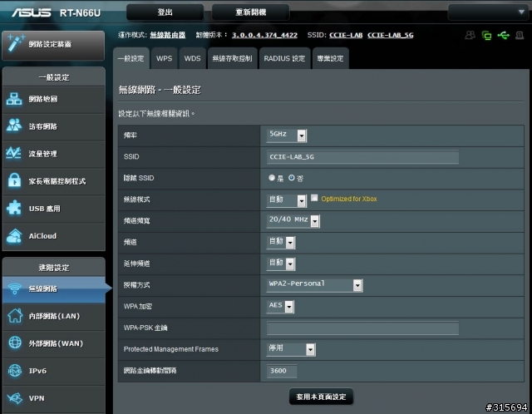This screenshot has height=414, width=532.
Task: Click the 重新開機 reboot button
Action: (x=251, y=12)
